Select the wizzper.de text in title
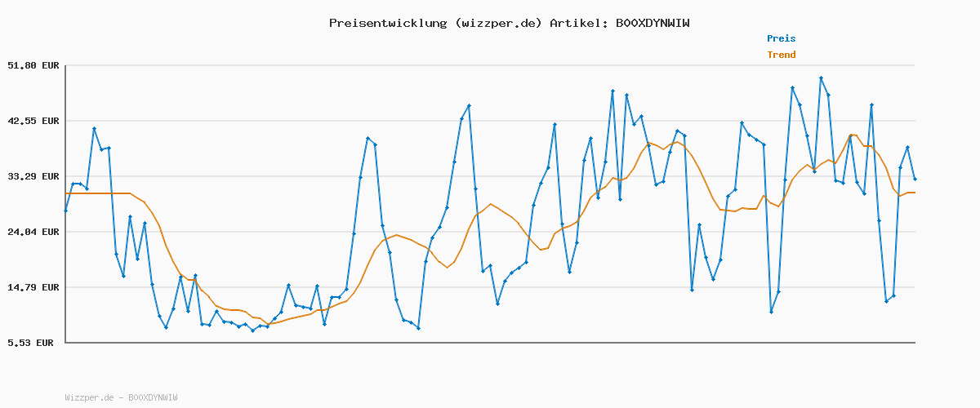 (x=495, y=23)
